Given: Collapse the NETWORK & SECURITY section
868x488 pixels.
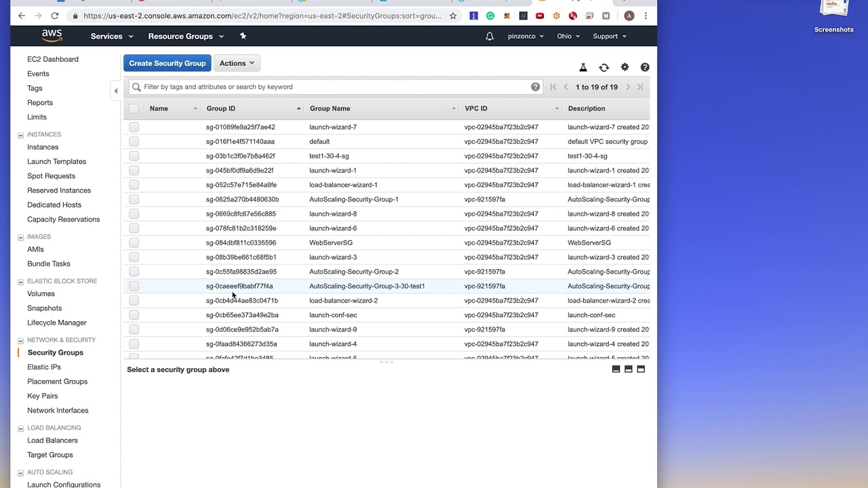Looking at the screenshot, I should (20, 340).
